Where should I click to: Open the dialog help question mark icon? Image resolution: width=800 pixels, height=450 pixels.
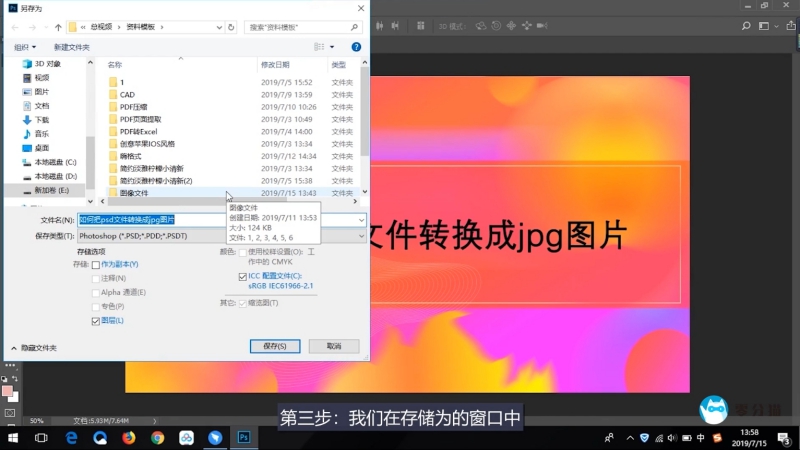[x=356, y=46]
